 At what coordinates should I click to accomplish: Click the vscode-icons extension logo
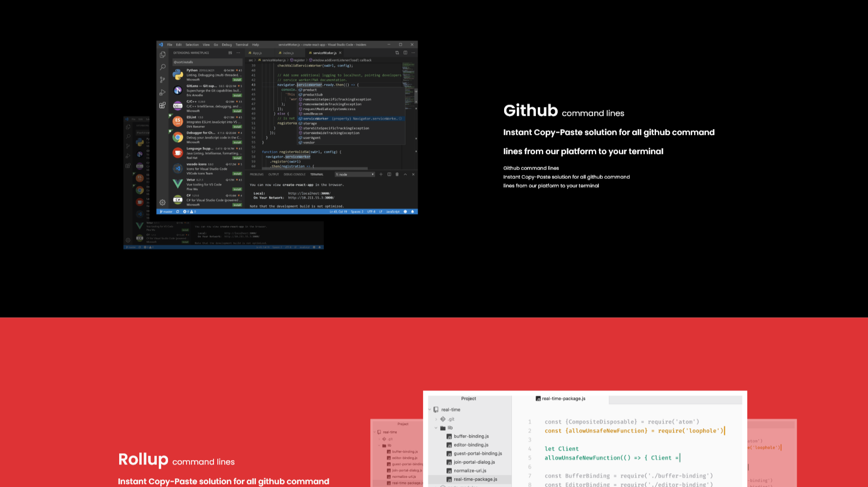[178, 168]
